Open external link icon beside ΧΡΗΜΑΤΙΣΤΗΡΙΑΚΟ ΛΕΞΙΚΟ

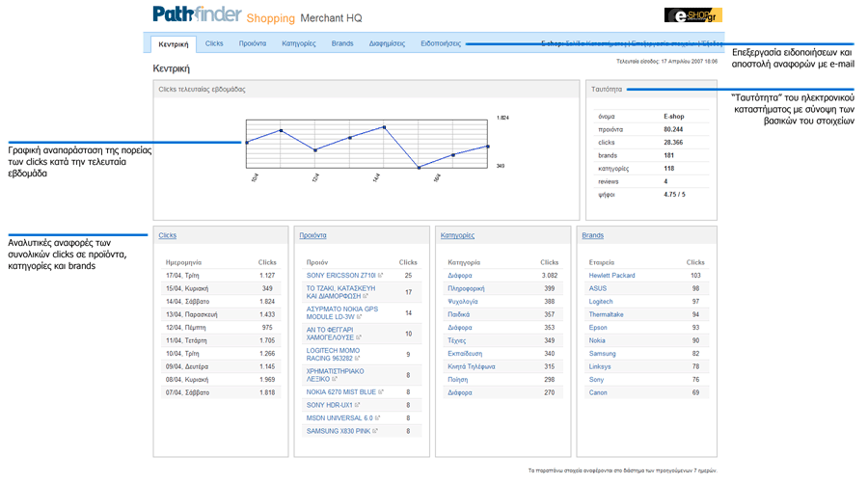point(335,379)
